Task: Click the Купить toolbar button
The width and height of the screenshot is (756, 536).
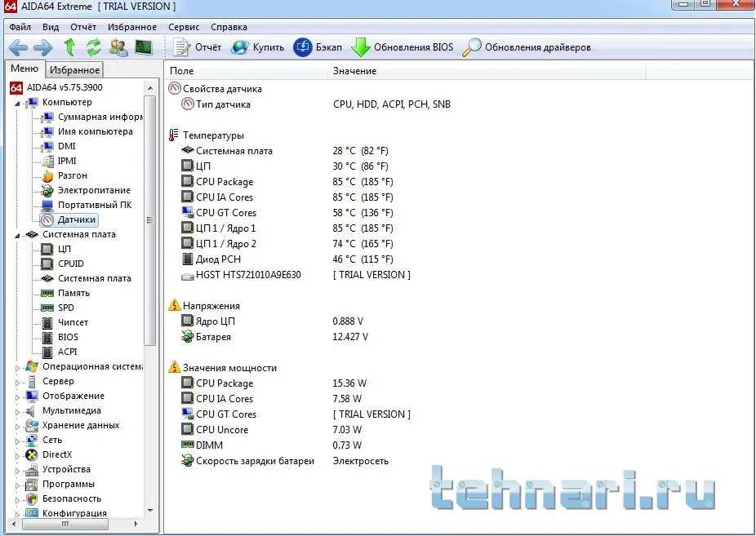Action: point(257,47)
